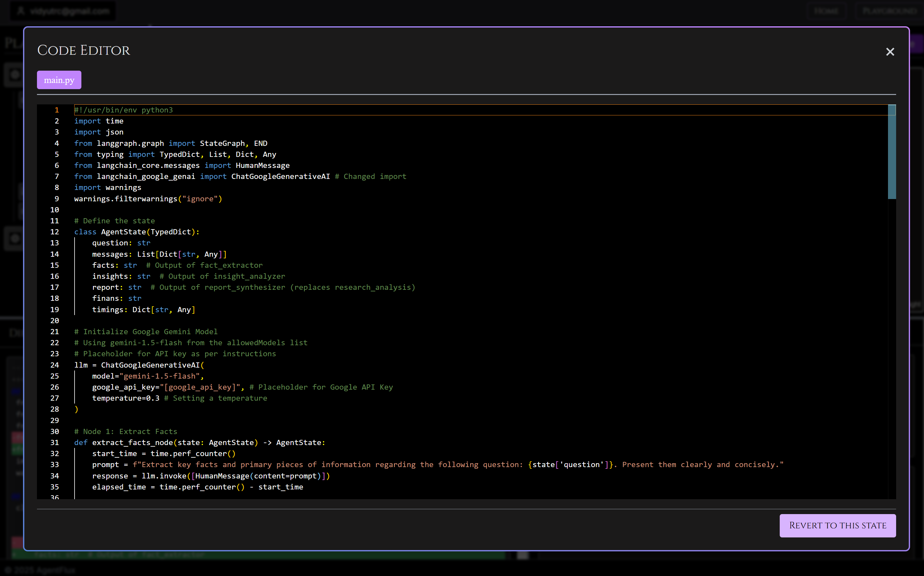This screenshot has width=924, height=576.
Task: Click line number 24 in gutter
Action: 54,365
